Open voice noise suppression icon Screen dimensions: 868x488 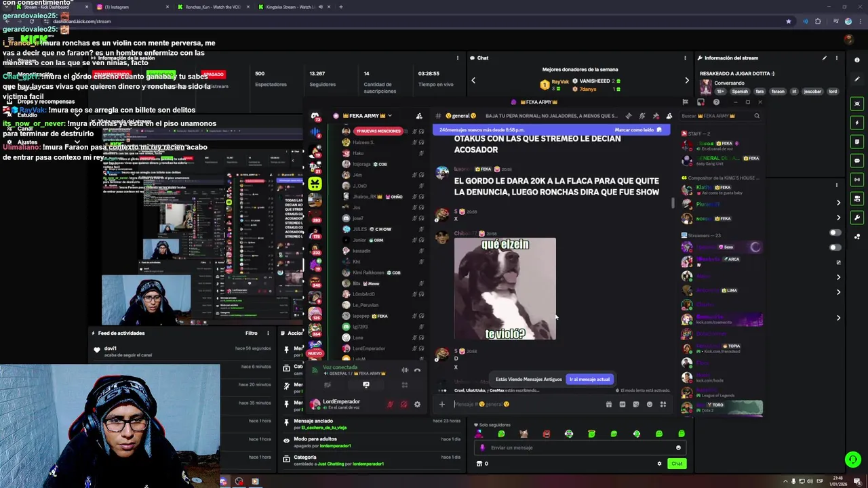pyautogui.click(x=405, y=370)
